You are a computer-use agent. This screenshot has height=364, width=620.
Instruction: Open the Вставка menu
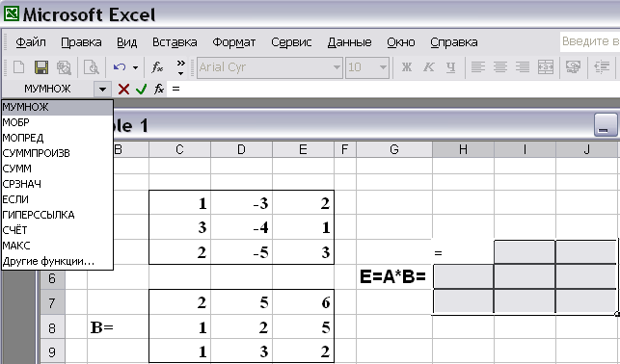point(175,42)
